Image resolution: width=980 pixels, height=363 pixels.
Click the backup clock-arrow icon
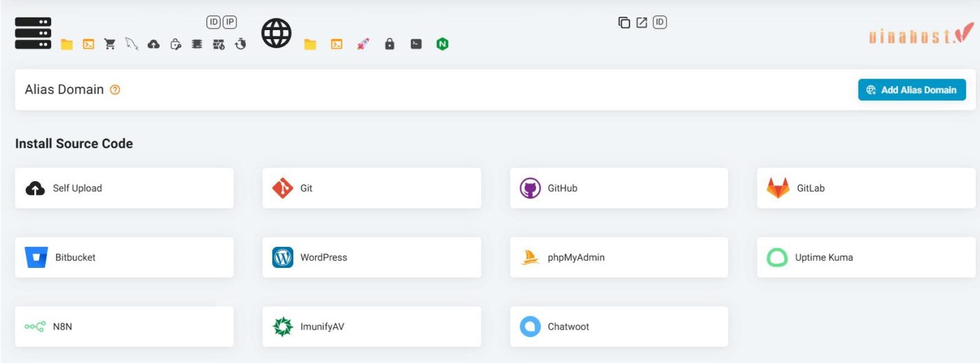(241, 44)
